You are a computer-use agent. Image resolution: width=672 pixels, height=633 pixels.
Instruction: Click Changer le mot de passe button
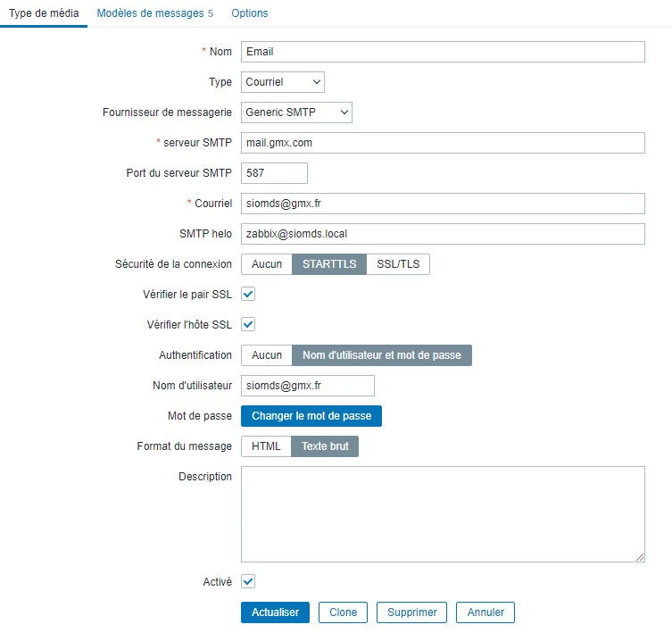pos(311,416)
